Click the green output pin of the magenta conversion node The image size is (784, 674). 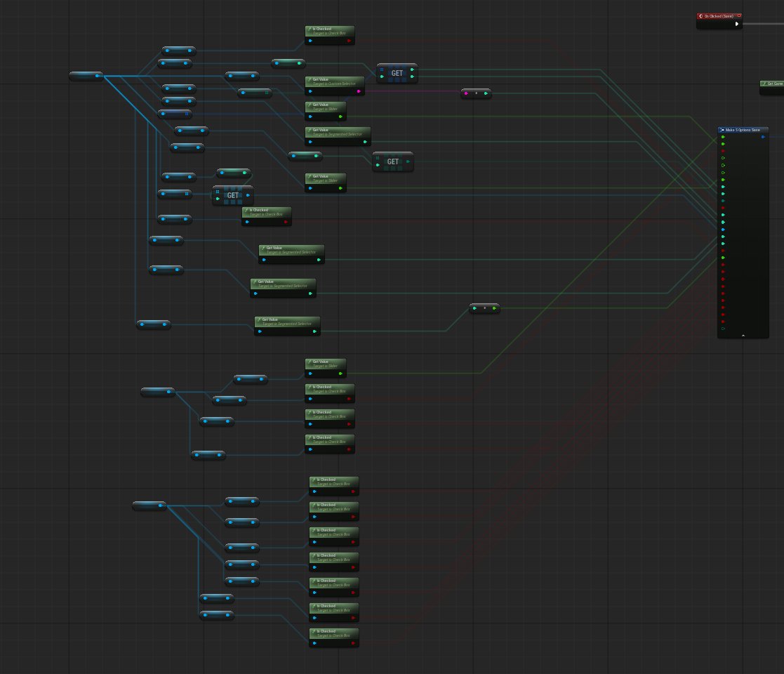(486, 93)
